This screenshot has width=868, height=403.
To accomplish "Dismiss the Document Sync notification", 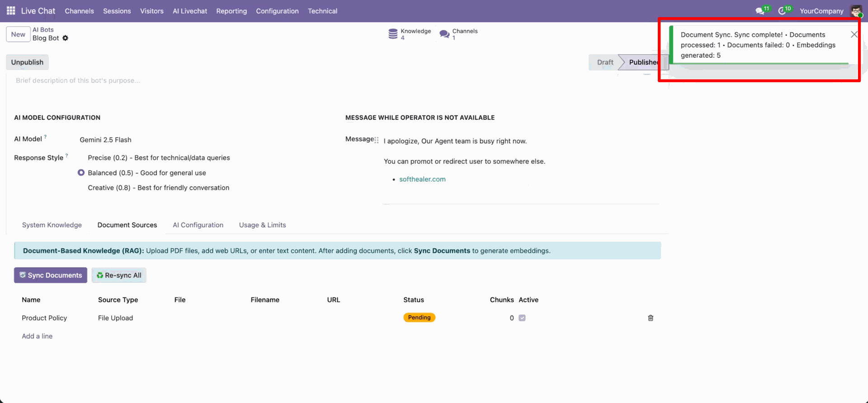I will point(854,35).
